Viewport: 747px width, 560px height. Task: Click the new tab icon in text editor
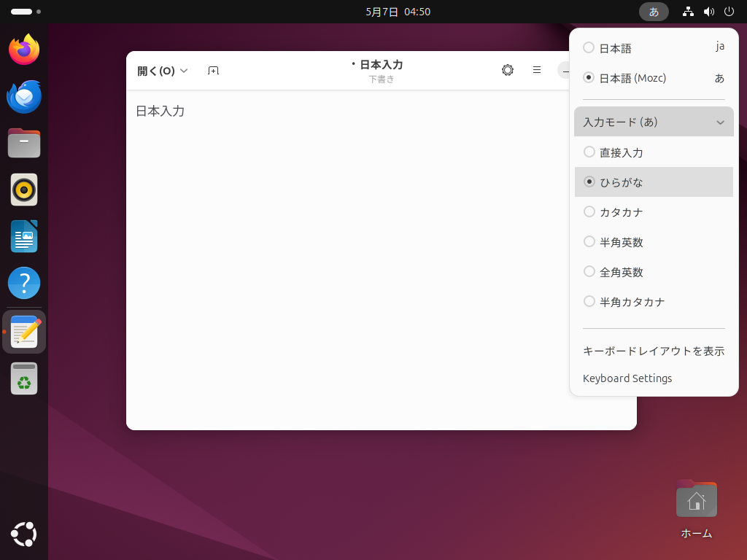213,71
